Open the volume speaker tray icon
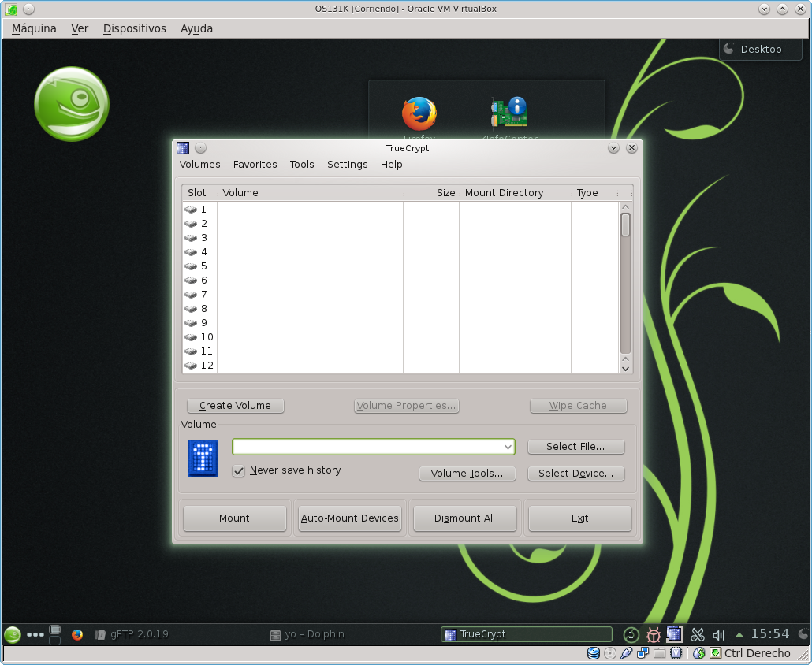This screenshot has width=812, height=665. coord(718,634)
